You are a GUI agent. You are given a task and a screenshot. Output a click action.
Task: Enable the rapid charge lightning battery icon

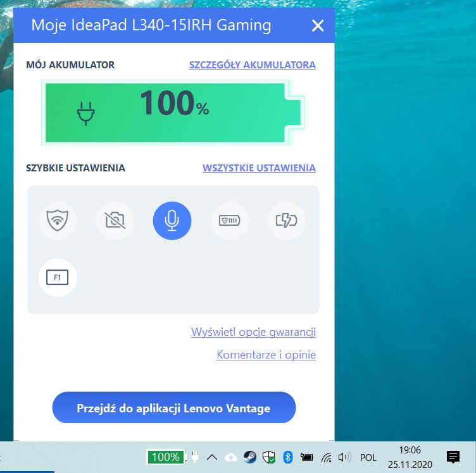click(x=287, y=221)
